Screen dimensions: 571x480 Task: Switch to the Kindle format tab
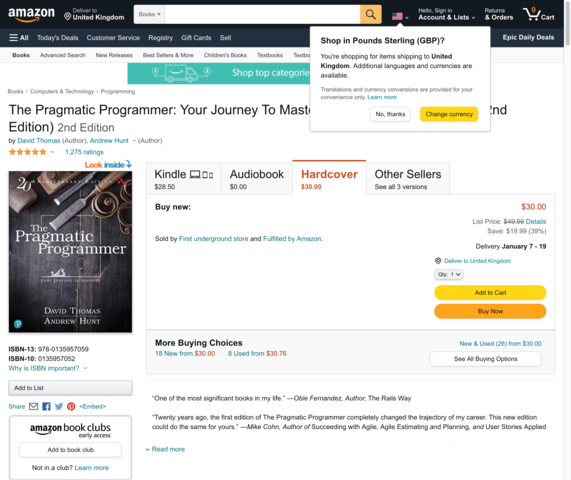coord(184,179)
